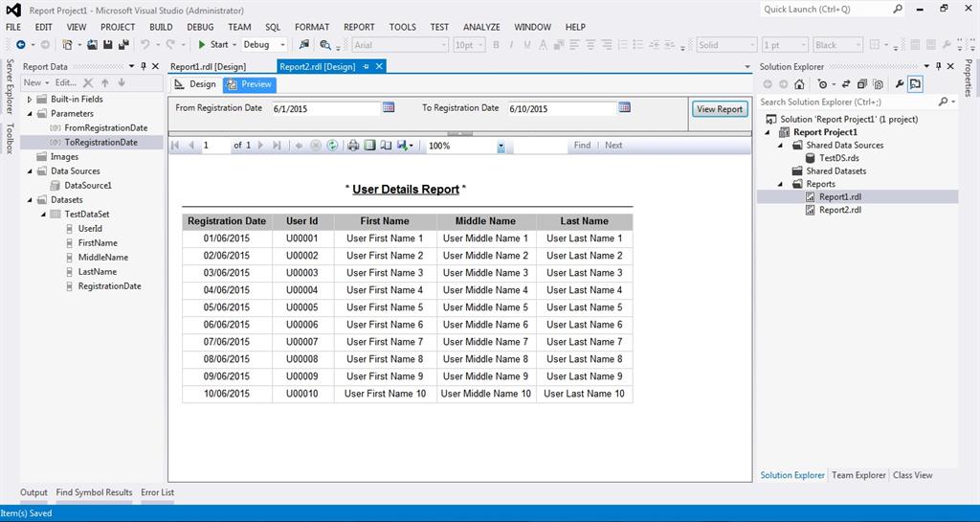Click the Page Setup icon in report toolbar
The height and width of the screenshot is (522, 980).
pos(386,146)
